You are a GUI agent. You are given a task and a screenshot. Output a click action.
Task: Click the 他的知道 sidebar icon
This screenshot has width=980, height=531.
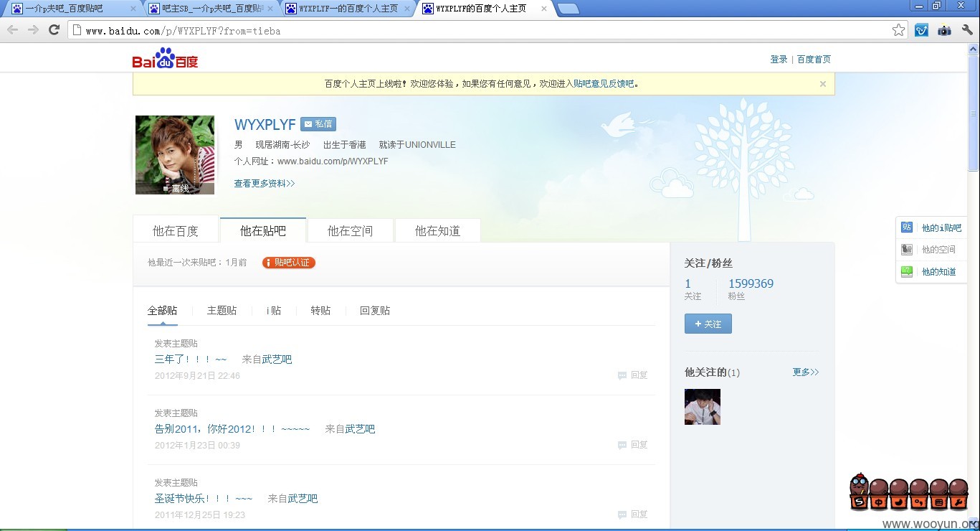[907, 272]
